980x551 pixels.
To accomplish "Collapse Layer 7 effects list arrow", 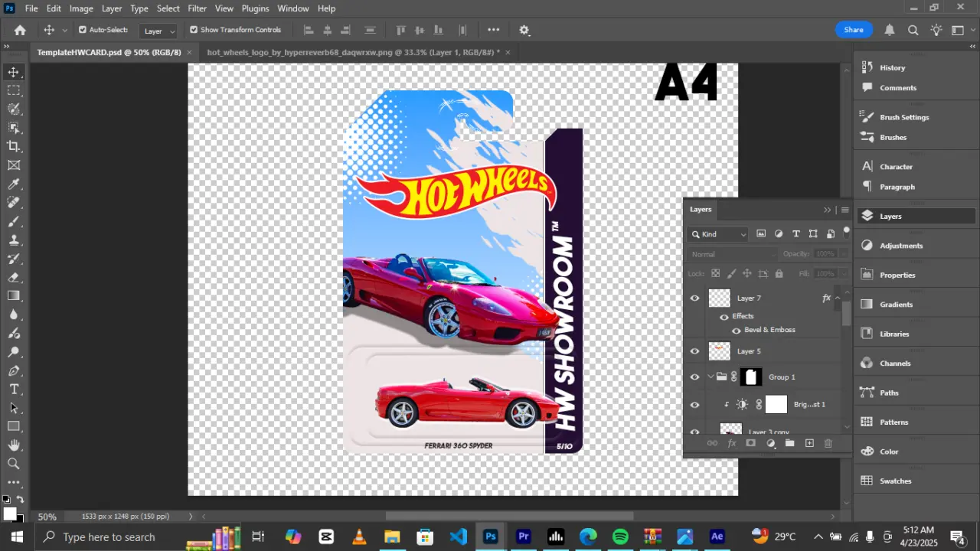I will pos(838,298).
